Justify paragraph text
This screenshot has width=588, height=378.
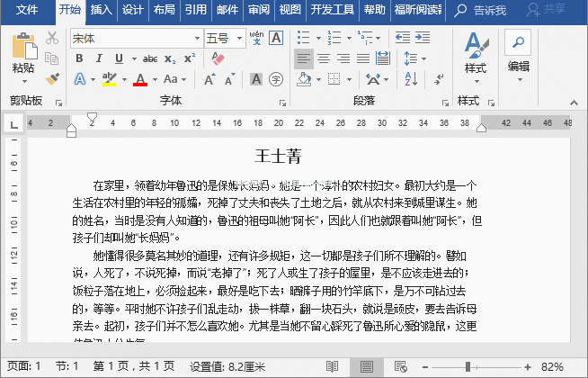363,58
